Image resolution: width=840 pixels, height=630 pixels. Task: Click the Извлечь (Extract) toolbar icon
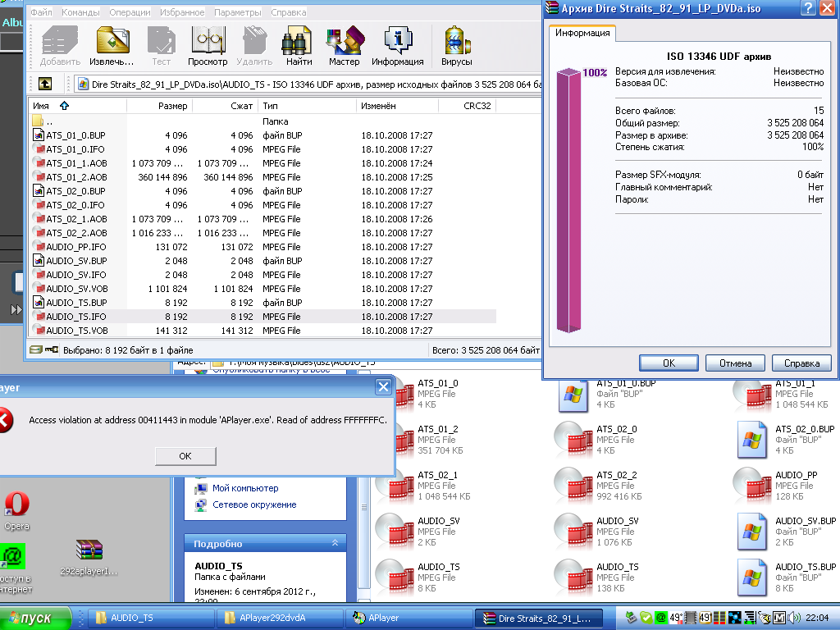112,46
